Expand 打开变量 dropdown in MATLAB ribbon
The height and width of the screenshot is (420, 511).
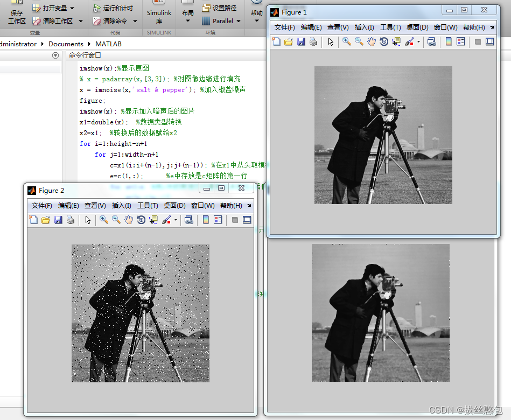tap(72, 8)
